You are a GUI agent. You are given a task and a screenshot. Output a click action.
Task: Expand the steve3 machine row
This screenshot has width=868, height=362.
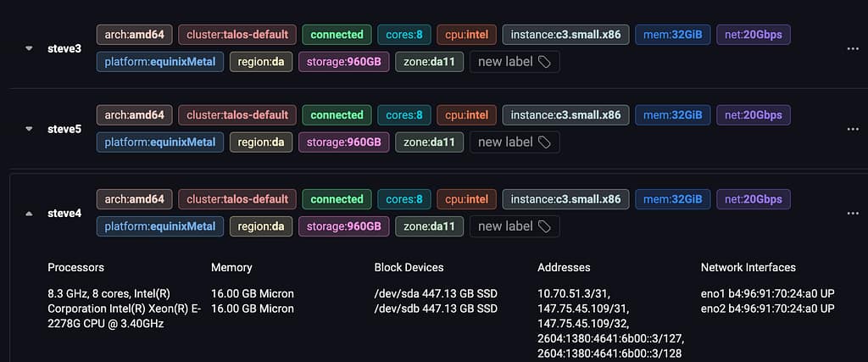click(x=29, y=48)
